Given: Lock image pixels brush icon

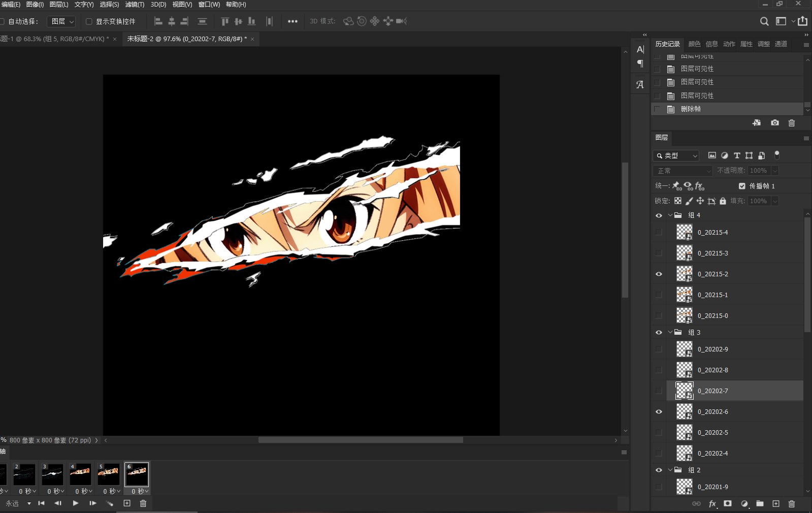Looking at the screenshot, I should (689, 201).
